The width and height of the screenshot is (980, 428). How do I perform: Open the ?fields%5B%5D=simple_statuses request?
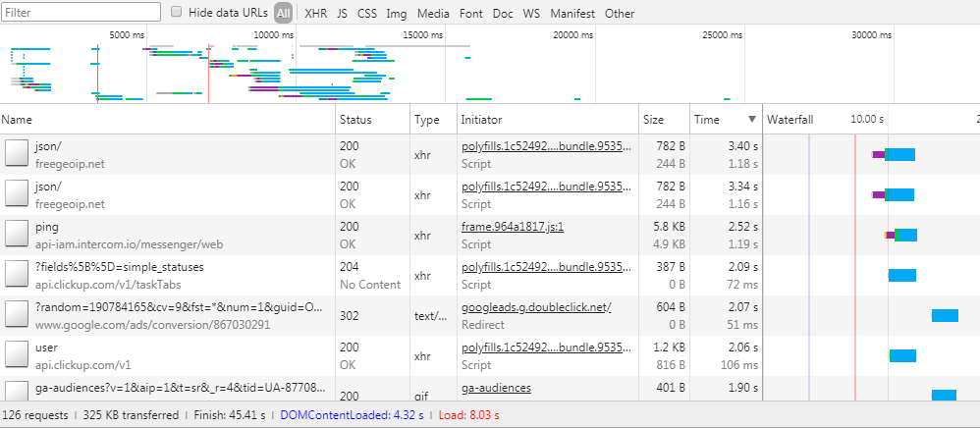[120, 267]
